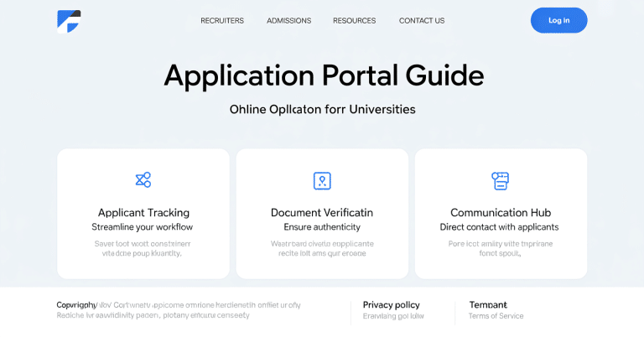Click the Application Portal Guide heading
This screenshot has height=337, width=644.
click(x=323, y=75)
